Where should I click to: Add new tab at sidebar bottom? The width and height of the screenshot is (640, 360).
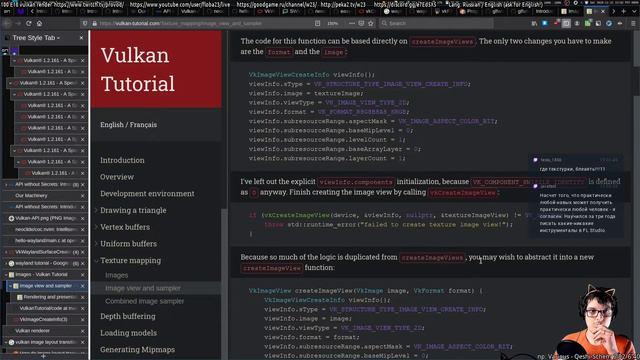(43, 356)
